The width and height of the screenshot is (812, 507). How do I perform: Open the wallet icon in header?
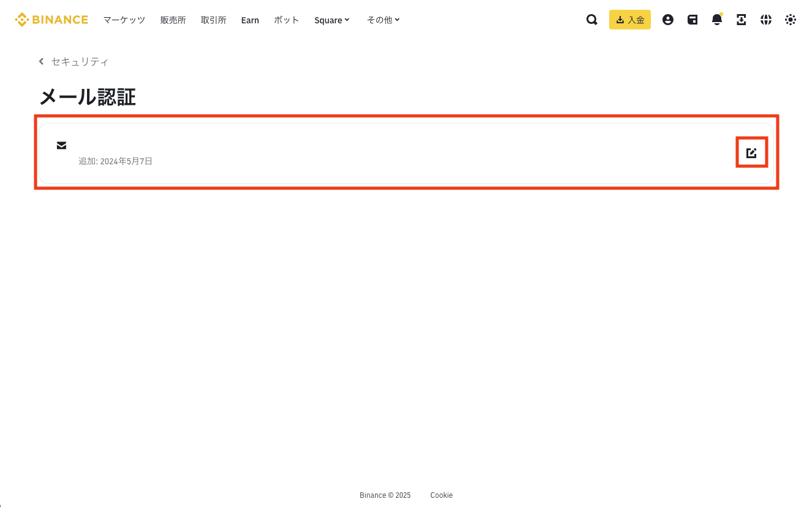click(x=692, y=20)
